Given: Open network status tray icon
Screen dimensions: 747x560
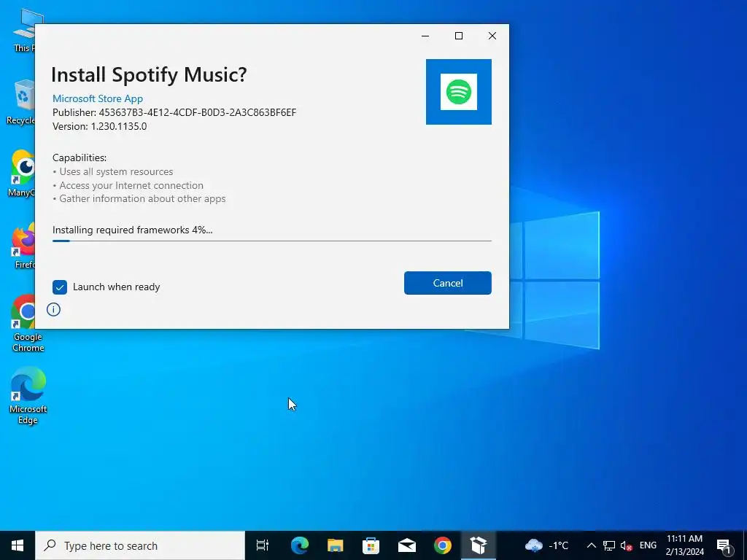Looking at the screenshot, I should pos(609,545).
